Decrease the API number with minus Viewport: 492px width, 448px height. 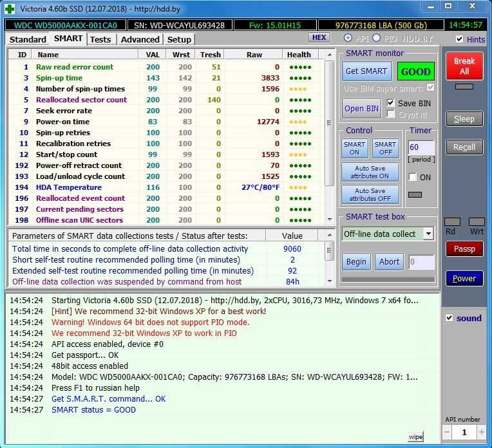(x=447, y=432)
